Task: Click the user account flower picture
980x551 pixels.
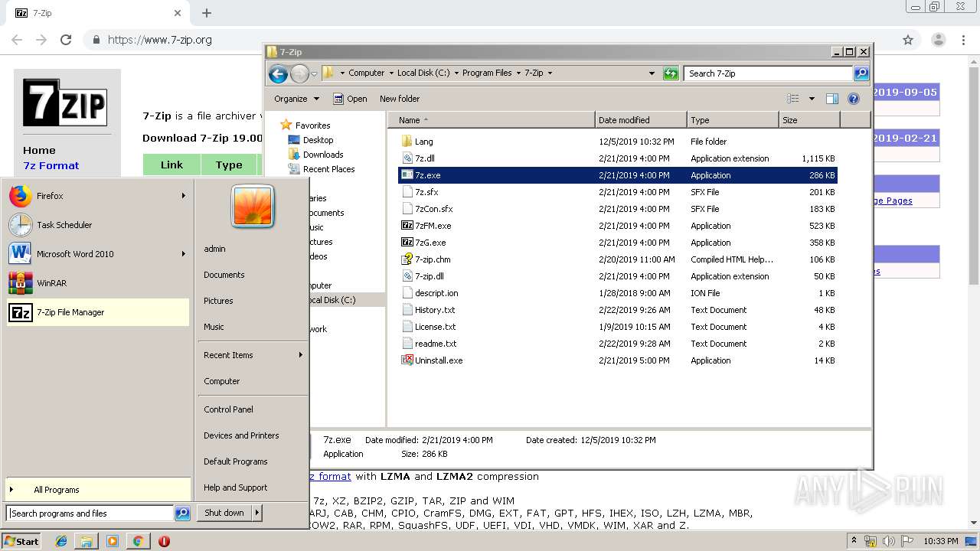Action: coord(253,207)
